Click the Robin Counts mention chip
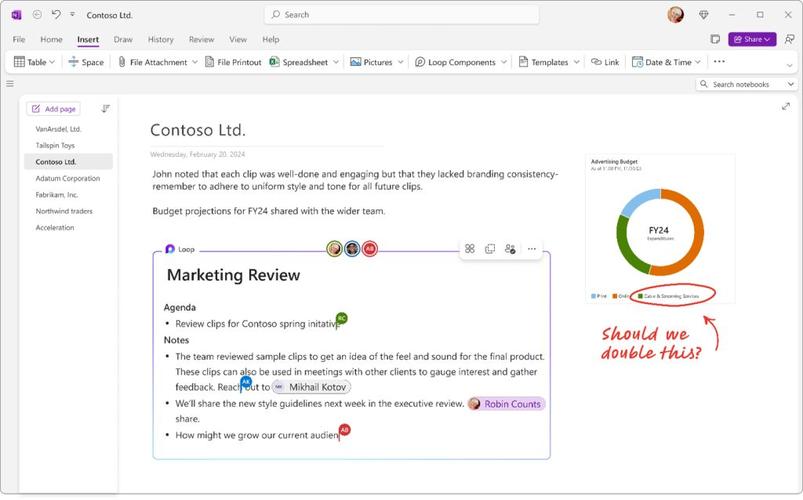803x500 pixels. pyautogui.click(x=506, y=404)
